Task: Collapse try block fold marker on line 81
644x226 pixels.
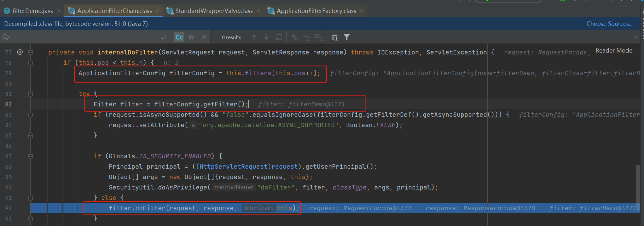Action: click(x=31, y=94)
